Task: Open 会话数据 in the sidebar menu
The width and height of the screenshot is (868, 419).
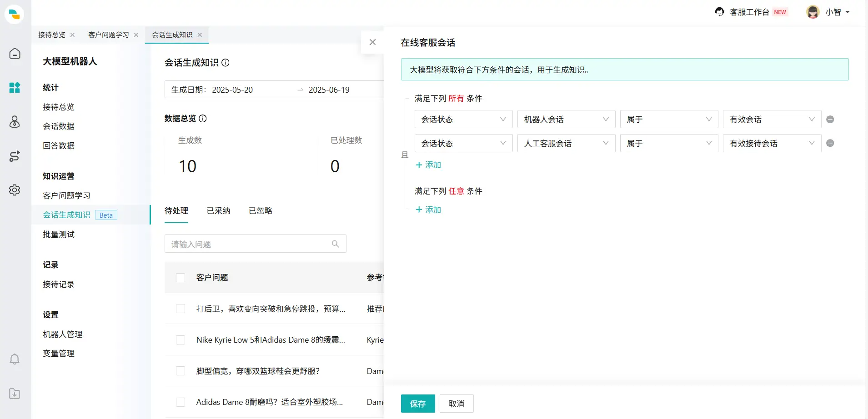Action: click(x=59, y=126)
